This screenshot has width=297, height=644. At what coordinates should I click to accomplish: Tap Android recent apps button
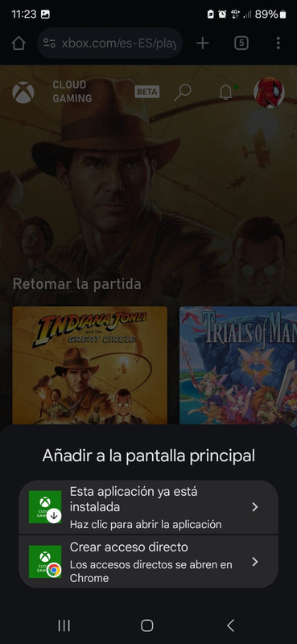(64, 625)
